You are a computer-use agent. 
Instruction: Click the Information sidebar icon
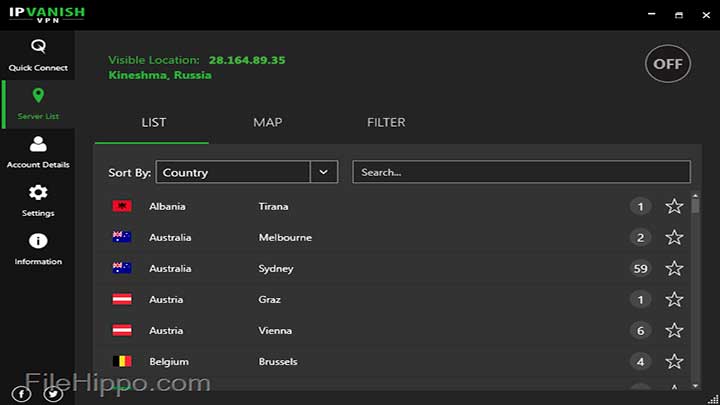pyautogui.click(x=38, y=248)
